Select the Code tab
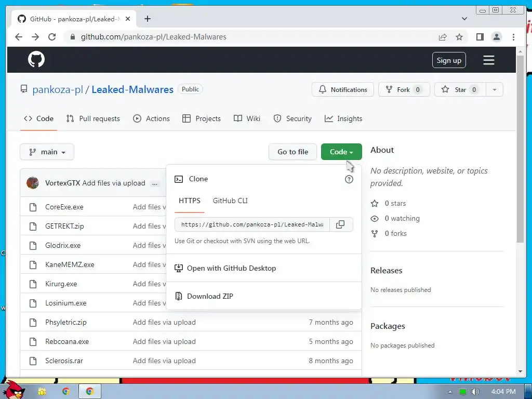The height and width of the screenshot is (399, 532). [x=38, y=118]
